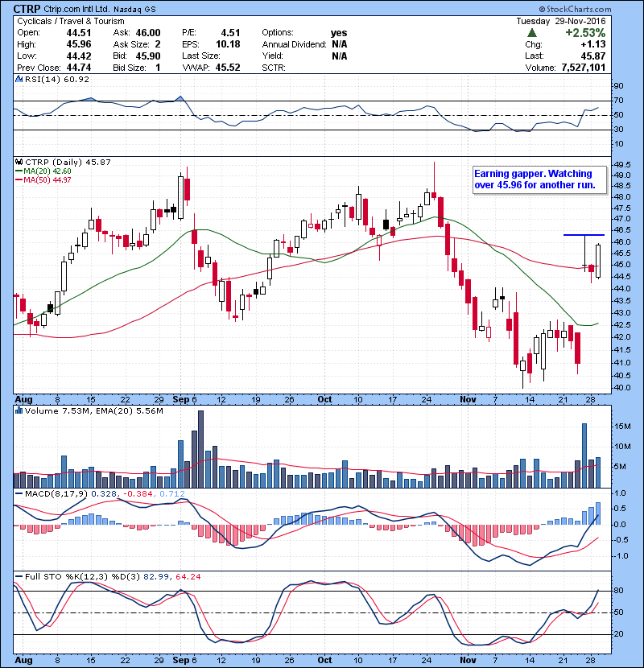The height and width of the screenshot is (668, 644).
Task: Click the dark blue MACD(8,17,9) legend line
Action: (19, 494)
